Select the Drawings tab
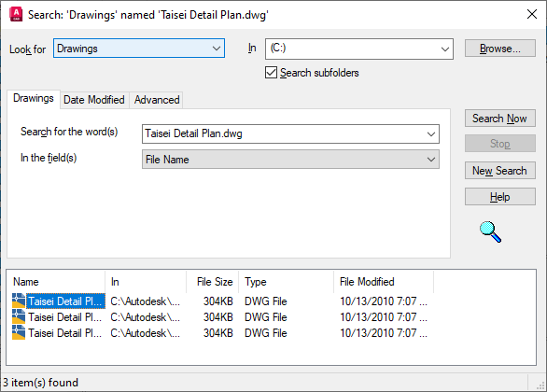 [34, 98]
